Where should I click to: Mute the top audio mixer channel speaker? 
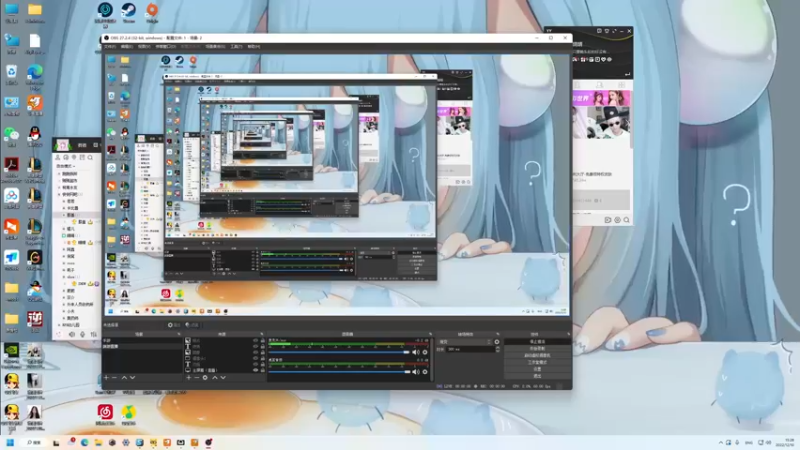(x=415, y=352)
